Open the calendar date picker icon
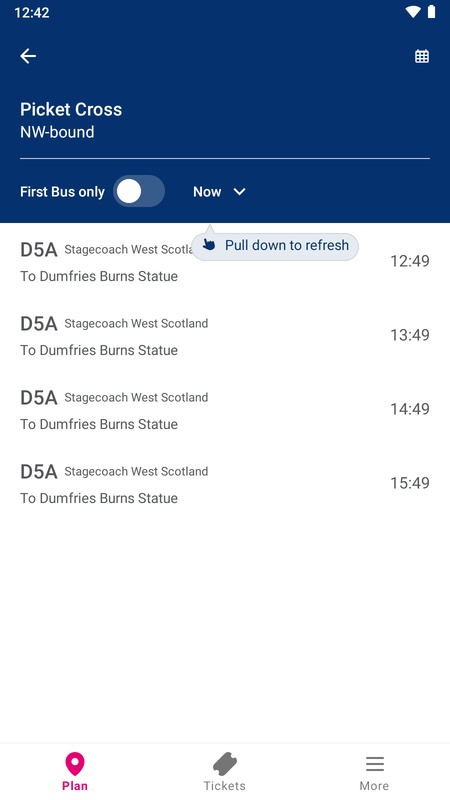Screen dimensions: 450x800 (x=421, y=56)
